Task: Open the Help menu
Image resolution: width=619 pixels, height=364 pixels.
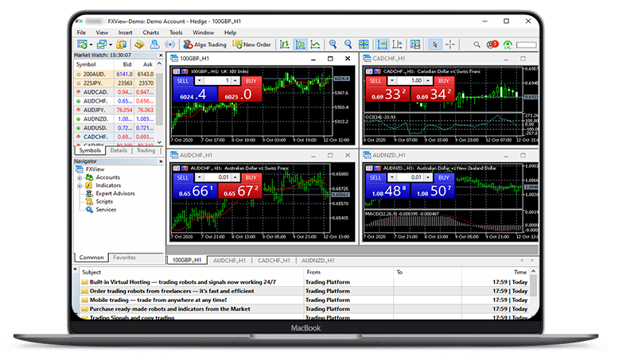Action: pyautogui.click(x=230, y=33)
